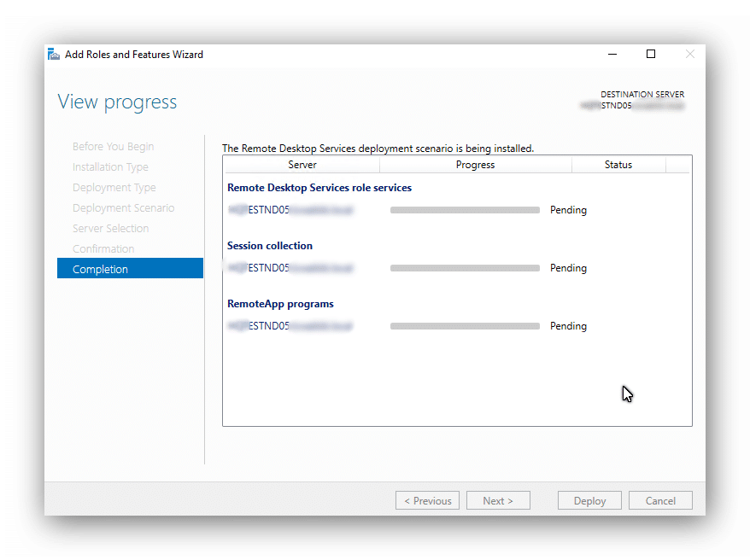
Task: Click the < Previous button
Action: click(x=428, y=501)
